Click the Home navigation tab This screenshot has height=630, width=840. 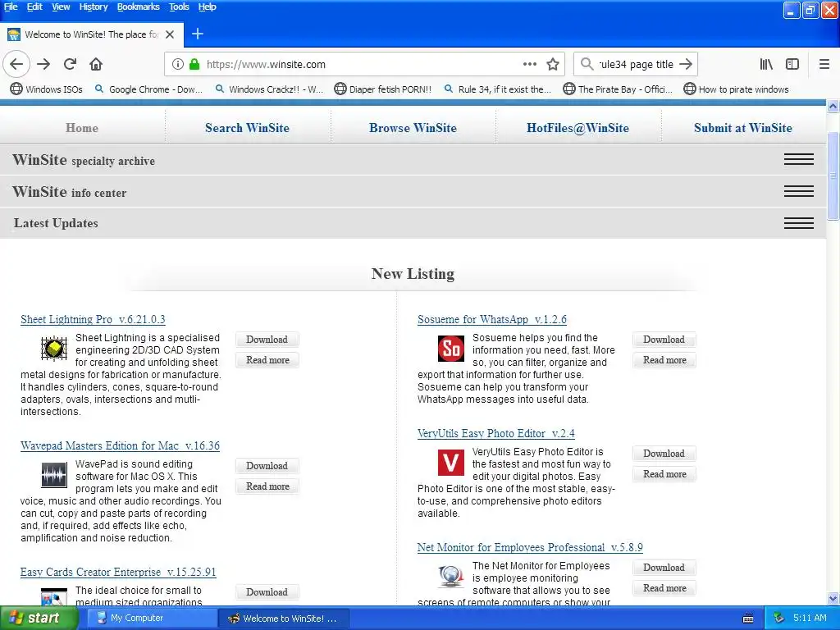coord(82,127)
